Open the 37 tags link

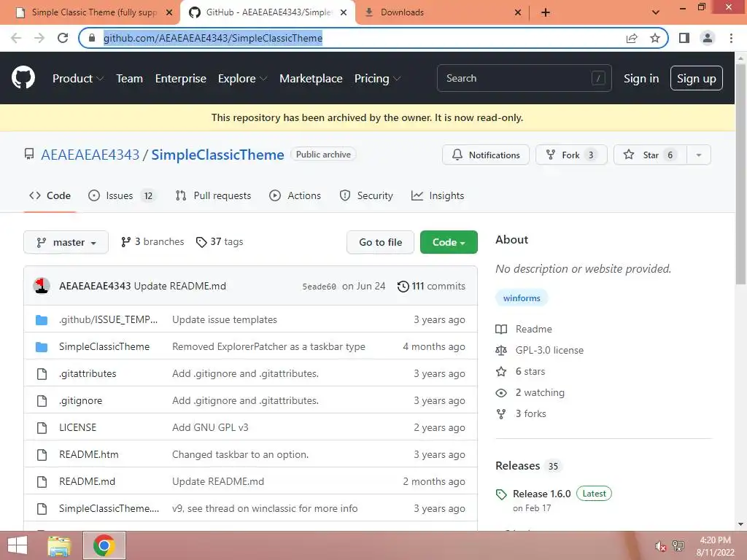[x=220, y=242]
